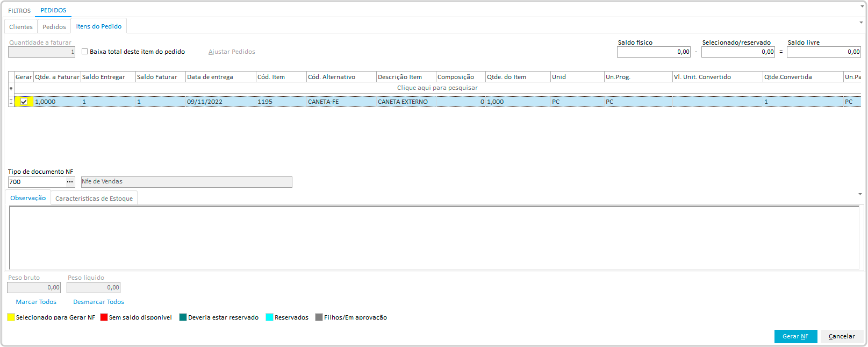Click the Ajustar Pedidos link
Viewport: 868px width, 347px height.
[232, 52]
